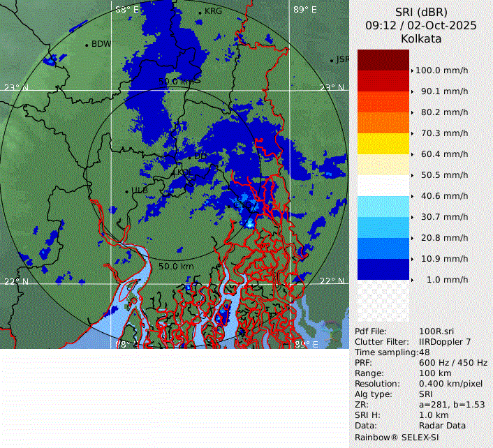Click the dark blue 1.0 mm/h legend swatch
Screen dimensions: 493x448
(x=383, y=269)
